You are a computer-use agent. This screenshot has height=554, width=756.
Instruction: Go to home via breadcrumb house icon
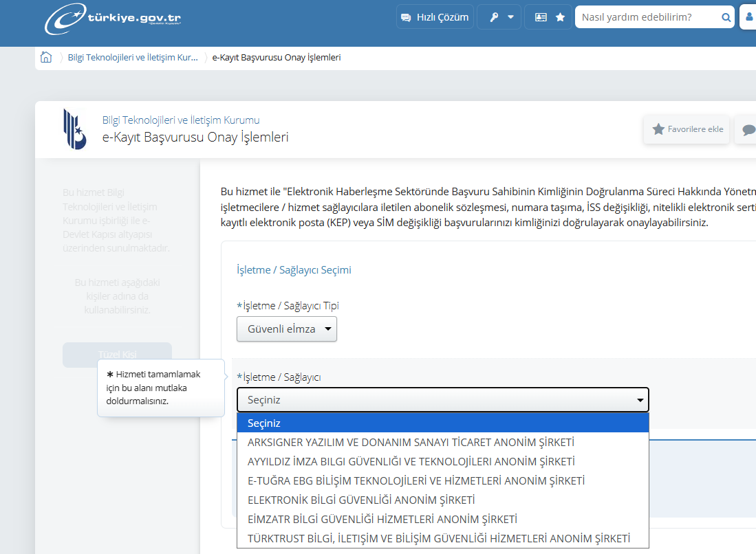46,58
